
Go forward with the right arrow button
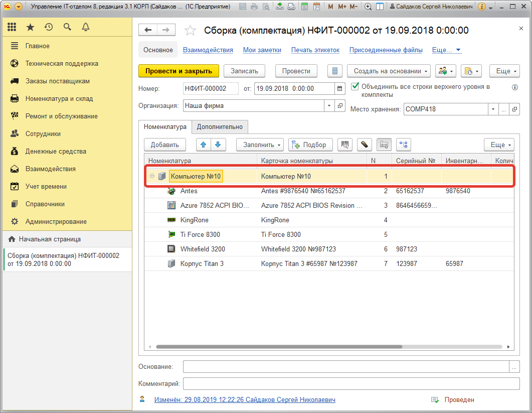pos(166,30)
